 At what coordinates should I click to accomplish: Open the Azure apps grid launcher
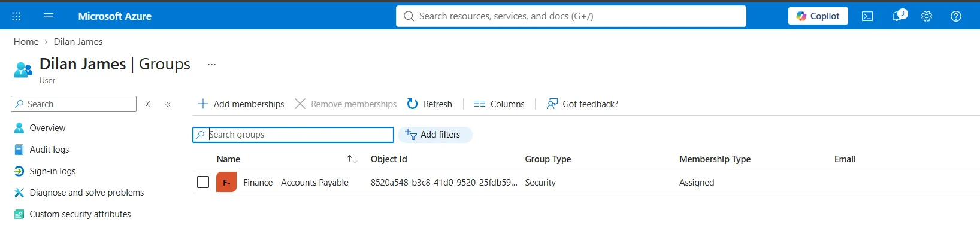[16, 16]
